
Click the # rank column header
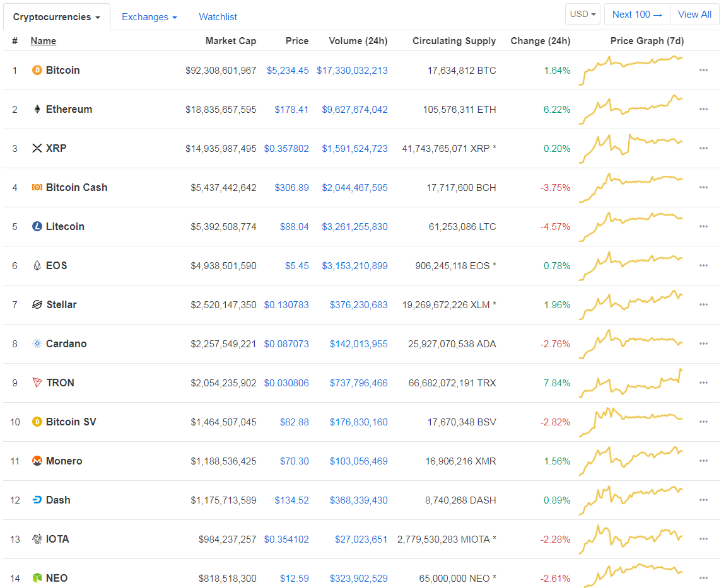tap(15, 41)
